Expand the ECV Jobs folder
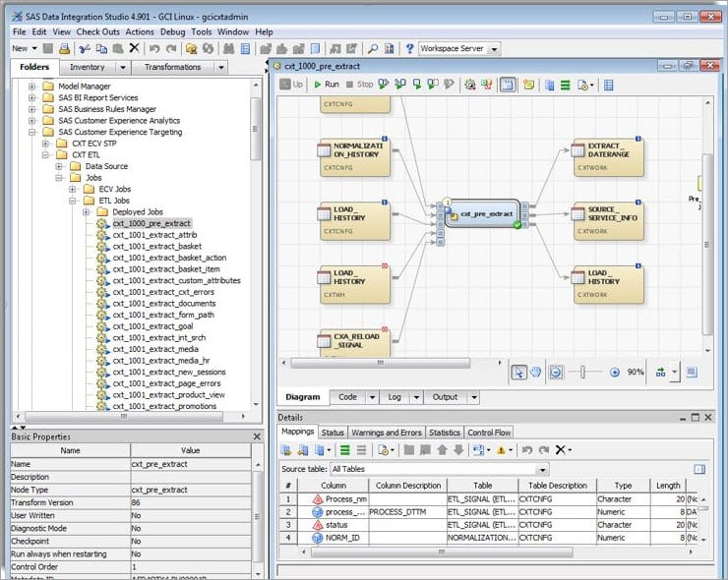Viewport: 728px width, 580px height. 73,190
